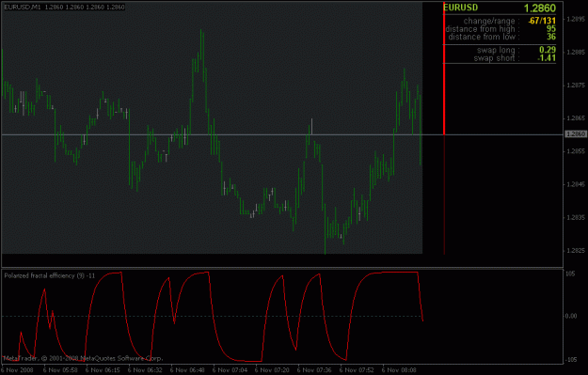The width and height of the screenshot is (588, 375).
Task: Click the -105 indicator scale label
Action: [x=570, y=360]
